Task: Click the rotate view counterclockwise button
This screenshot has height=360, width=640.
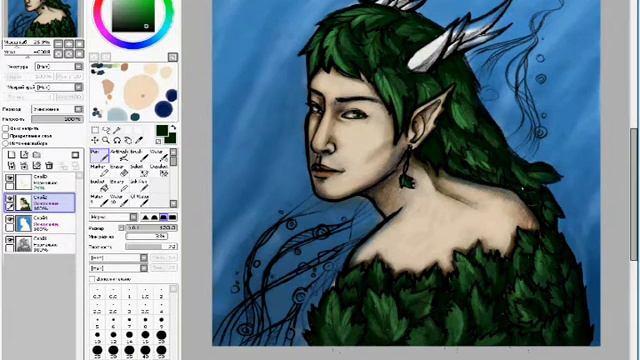Action: 58,53
